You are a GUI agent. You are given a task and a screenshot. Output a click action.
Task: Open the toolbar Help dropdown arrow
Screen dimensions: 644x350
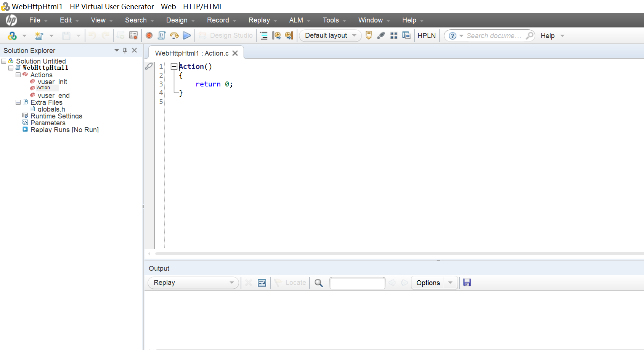click(562, 36)
